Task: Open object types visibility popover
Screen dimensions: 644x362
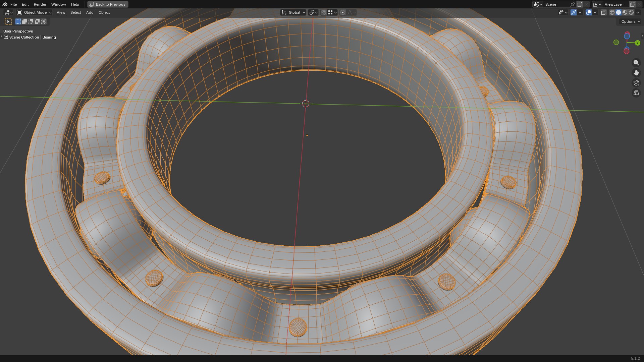Action: tap(563, 12)
